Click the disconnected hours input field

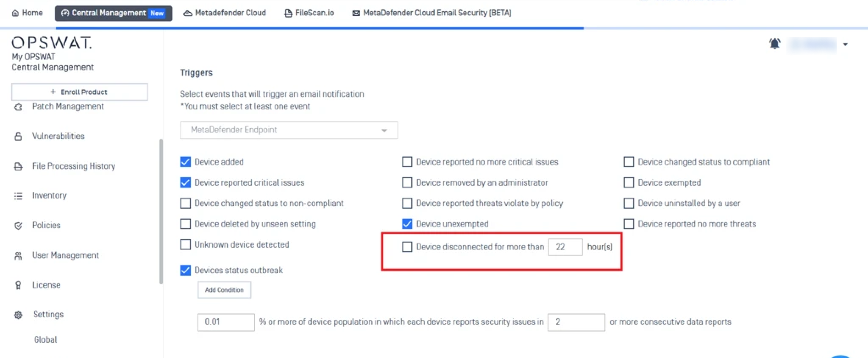(x=565, y=247)
